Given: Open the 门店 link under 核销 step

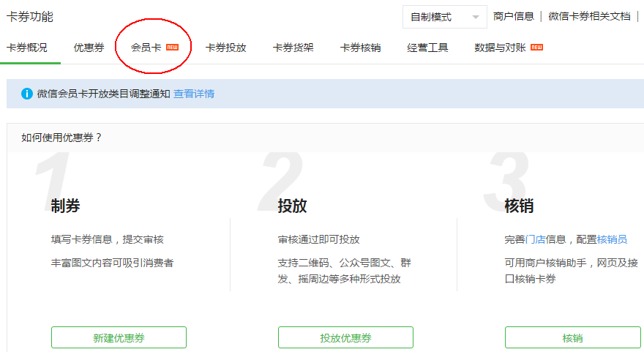Looking at the screenshot, I should 535,239.
